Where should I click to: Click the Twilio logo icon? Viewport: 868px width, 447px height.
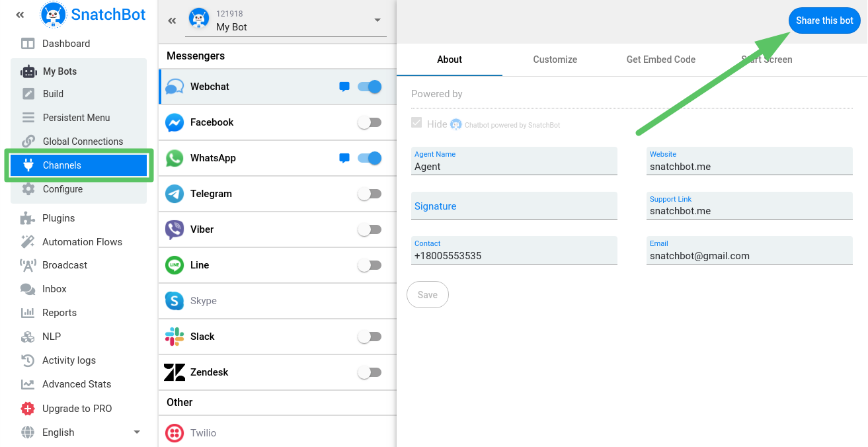point(175,433)
